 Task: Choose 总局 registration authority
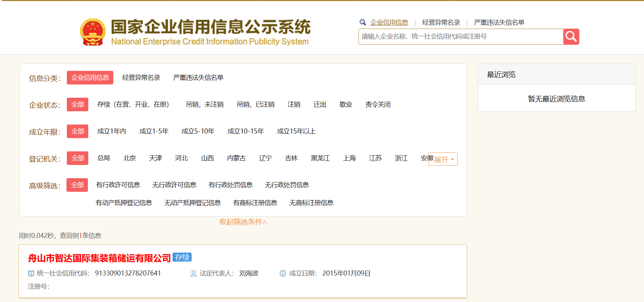(x=104, y=158)
